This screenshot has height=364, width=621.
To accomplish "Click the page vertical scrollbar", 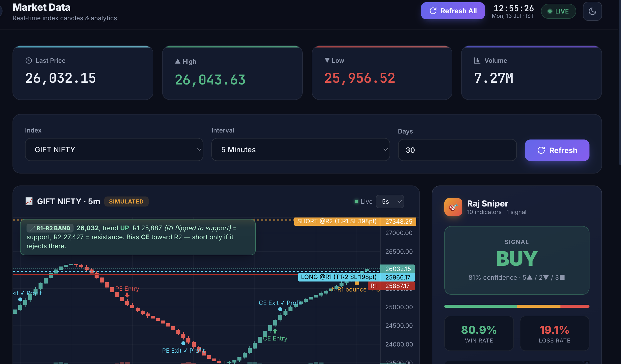I will [620, 82].
